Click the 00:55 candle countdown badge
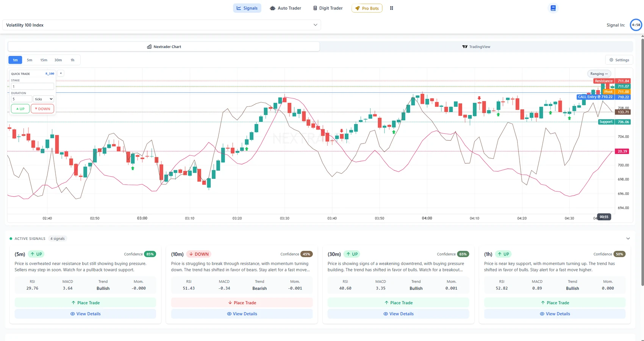 [604, 217]
